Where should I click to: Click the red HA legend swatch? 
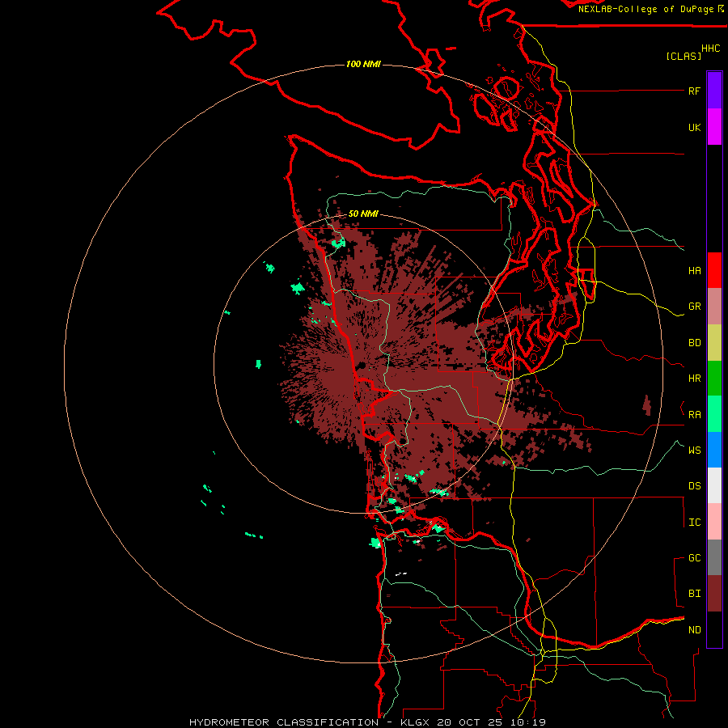714,270
